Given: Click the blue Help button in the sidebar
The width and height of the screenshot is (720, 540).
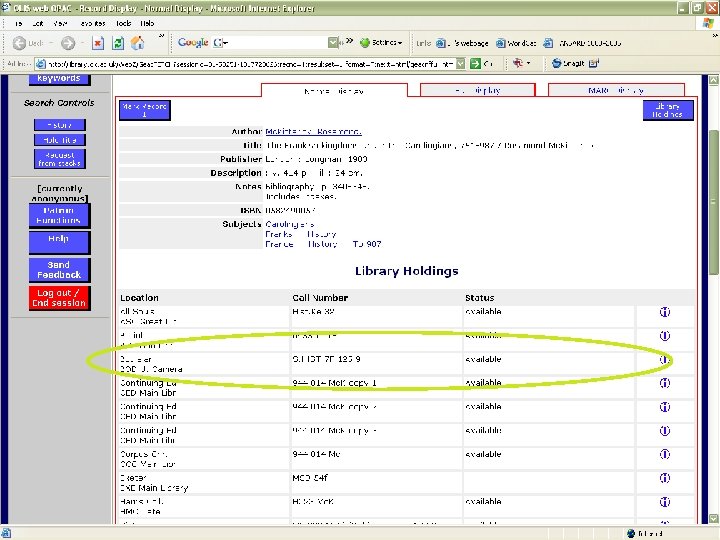Looking at the screenshot, I should click(59, 242).
